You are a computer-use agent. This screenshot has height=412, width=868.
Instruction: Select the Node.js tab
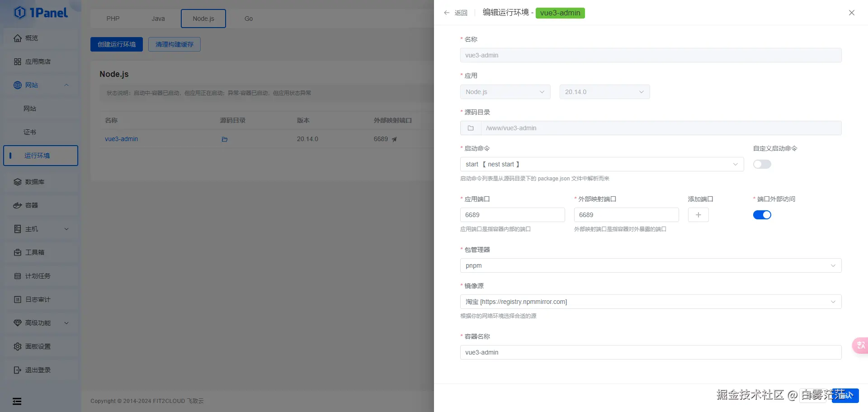(203, 19)
